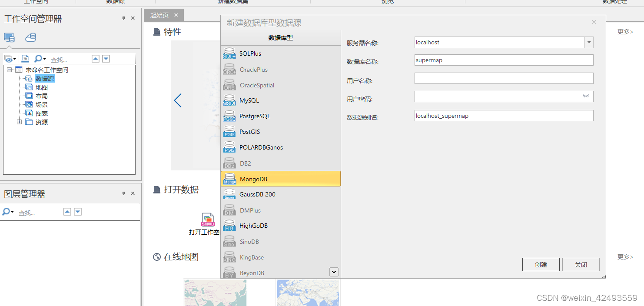This screenshot has height=306, width=644.
Task: Select BeyonDB database type
Action: (280, 273)
